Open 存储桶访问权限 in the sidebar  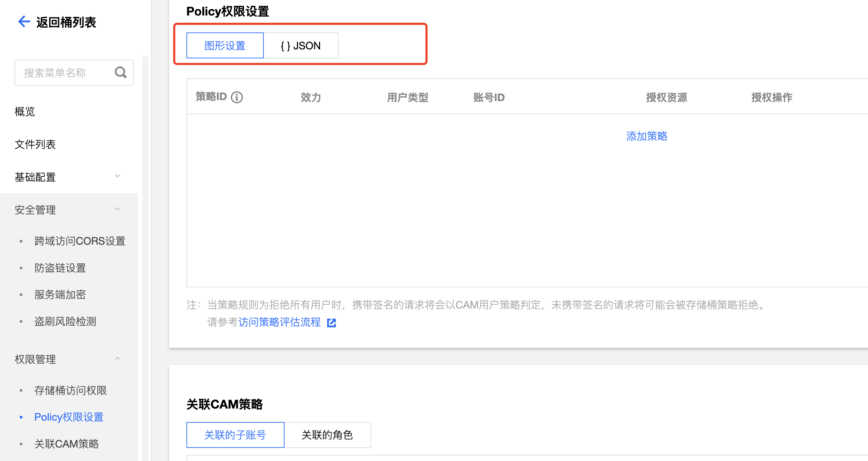70,390
